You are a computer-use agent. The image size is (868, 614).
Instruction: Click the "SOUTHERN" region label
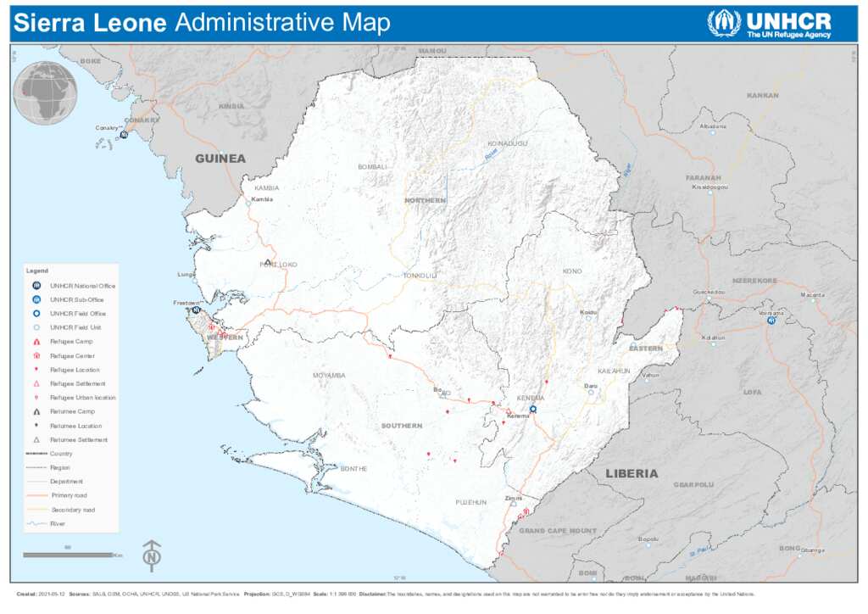(x=402, y=426)
